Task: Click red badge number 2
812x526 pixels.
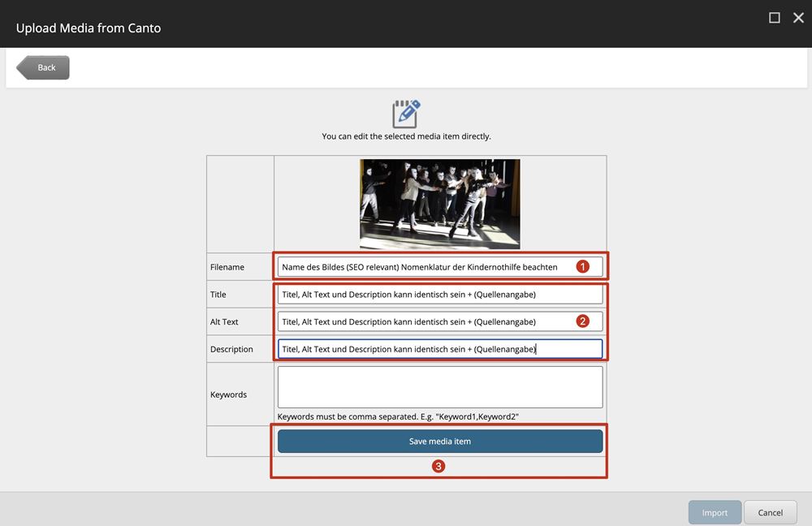Action: pos(582,321)
